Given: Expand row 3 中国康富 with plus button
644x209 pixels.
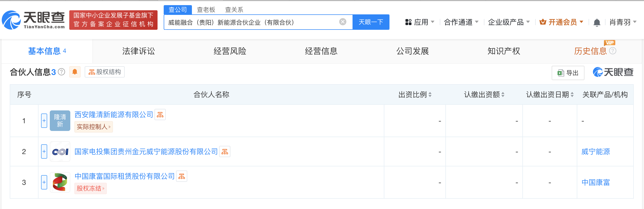Looking at the screenshot, I should pos(44,182).
